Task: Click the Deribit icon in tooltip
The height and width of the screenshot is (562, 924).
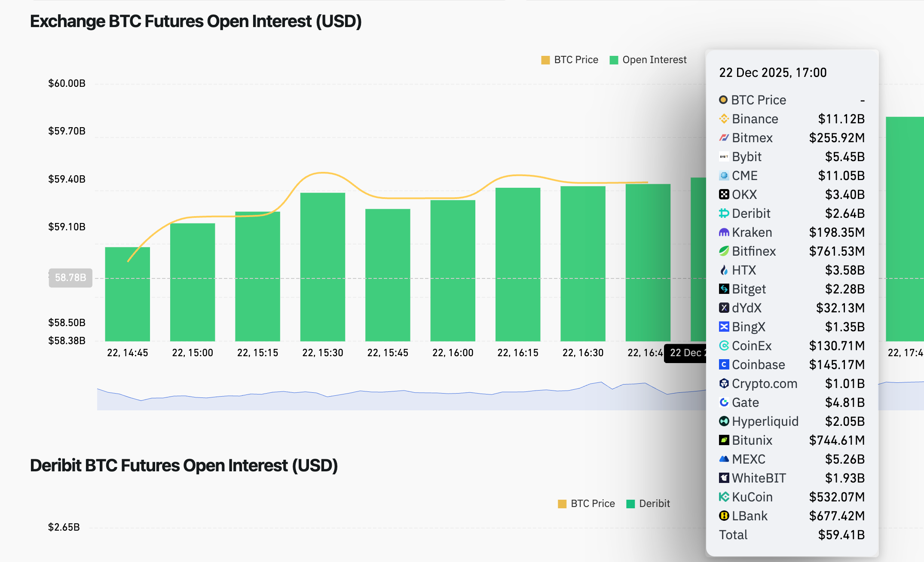Action: (x=724, y=213)
